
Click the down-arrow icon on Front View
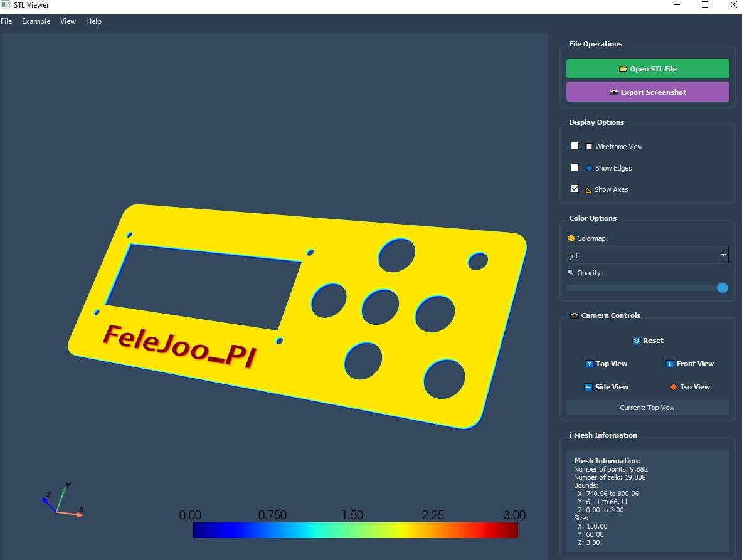[670, 364]
